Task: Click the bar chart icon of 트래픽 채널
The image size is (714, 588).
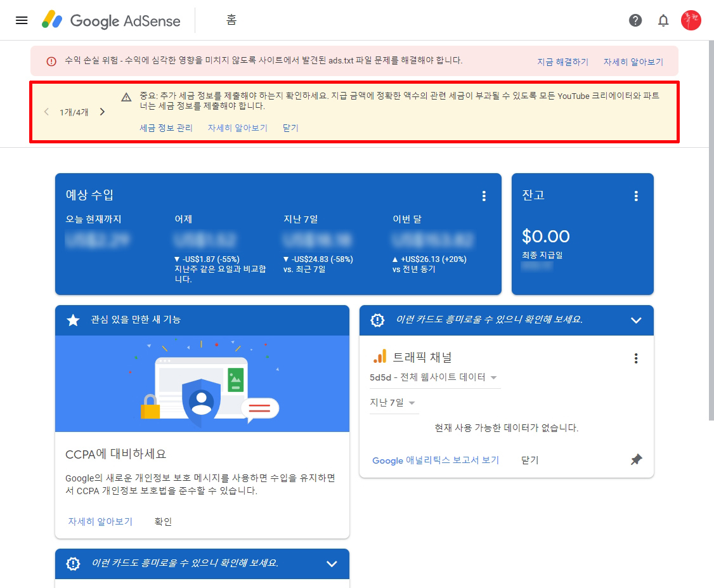Action: click(x=379, y=356)
